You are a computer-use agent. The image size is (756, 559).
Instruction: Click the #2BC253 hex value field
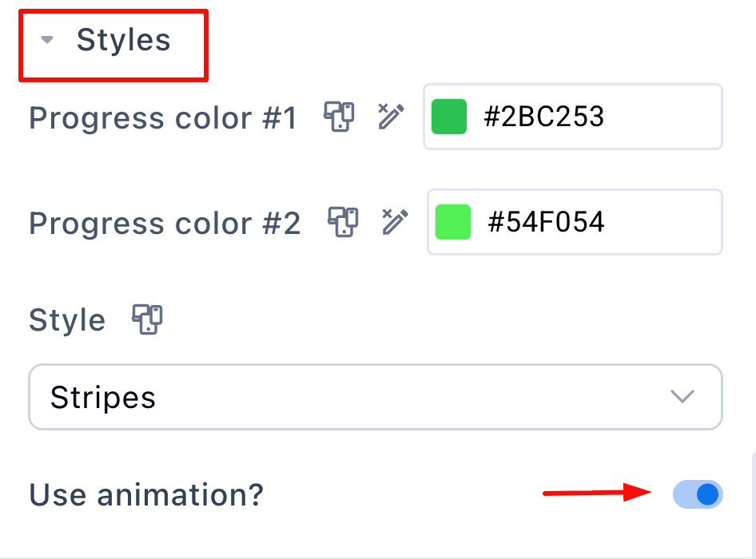pos(573,117)
